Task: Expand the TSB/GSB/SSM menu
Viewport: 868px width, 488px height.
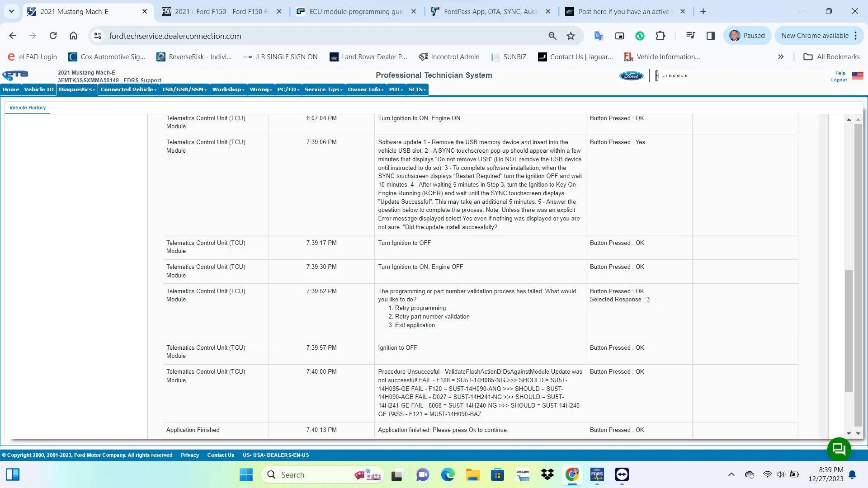Action: click(184, 89)
